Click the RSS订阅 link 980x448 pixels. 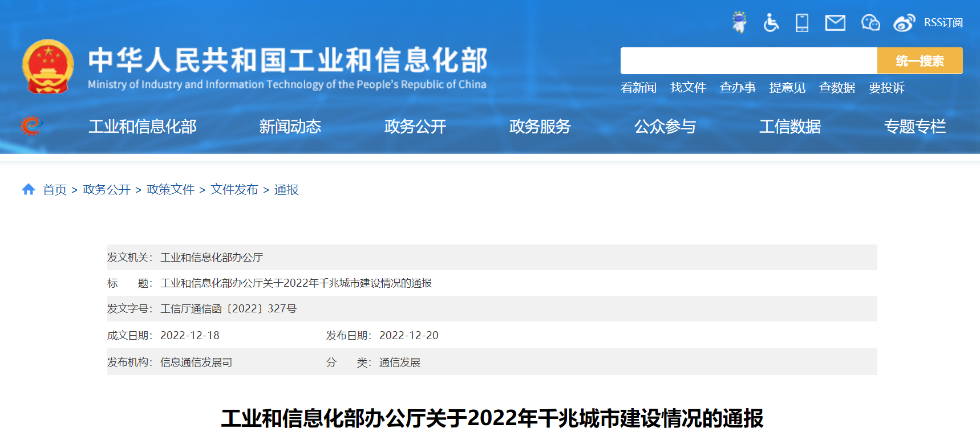point(943,23)
